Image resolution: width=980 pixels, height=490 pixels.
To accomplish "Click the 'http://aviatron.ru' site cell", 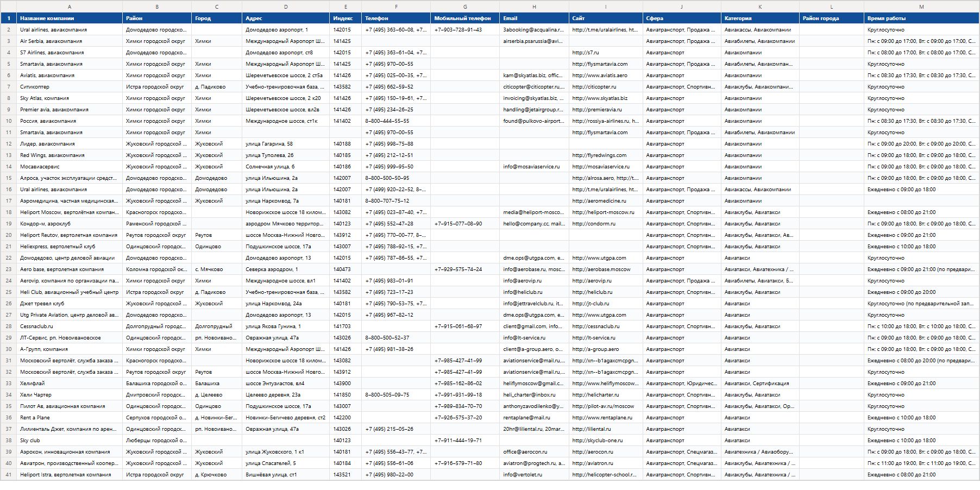I will 606,463.
